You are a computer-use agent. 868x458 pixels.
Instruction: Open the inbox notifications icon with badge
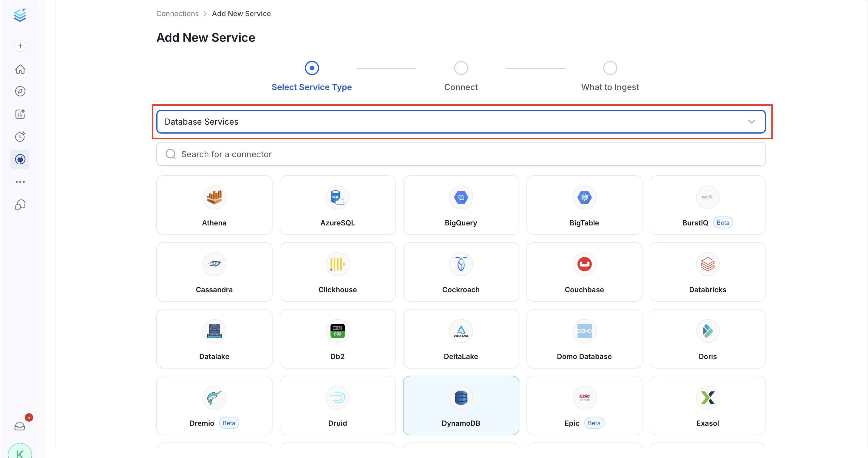tap(20, 426)
